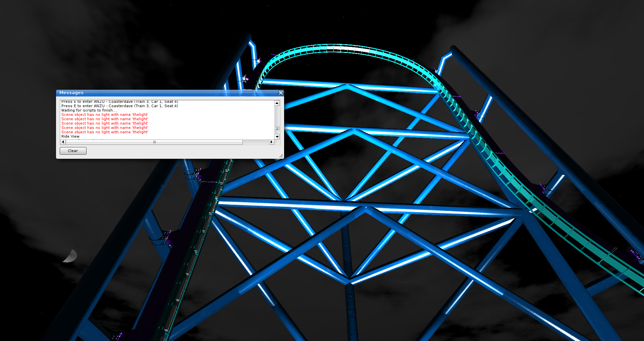The image size is (644, 341).
Task: Click the vertical scrollbar down arrow
Action: coord(277,137)
